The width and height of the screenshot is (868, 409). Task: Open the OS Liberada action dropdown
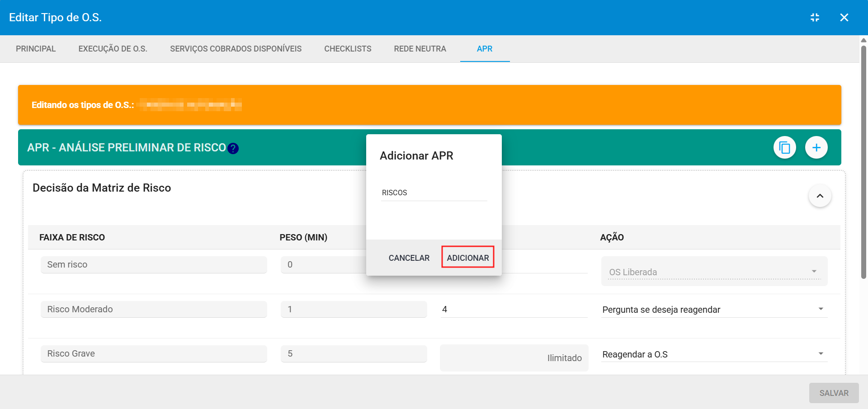coord(714,272)
